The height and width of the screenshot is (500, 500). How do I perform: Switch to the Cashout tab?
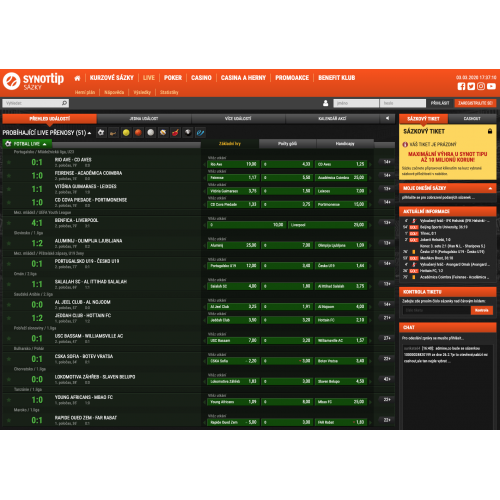pyautogui.click(x=472, y=119)
